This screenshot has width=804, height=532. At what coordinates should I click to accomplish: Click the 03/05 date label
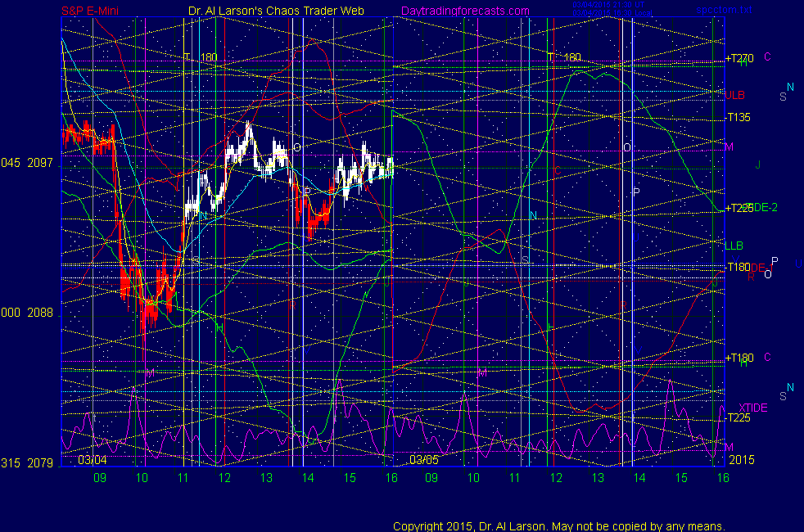click(424, 460)
